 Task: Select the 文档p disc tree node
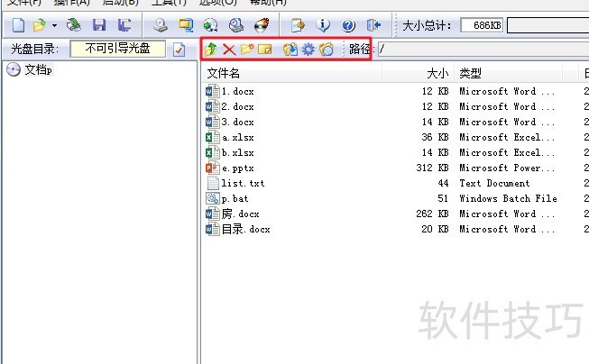(x=38, y=69)
